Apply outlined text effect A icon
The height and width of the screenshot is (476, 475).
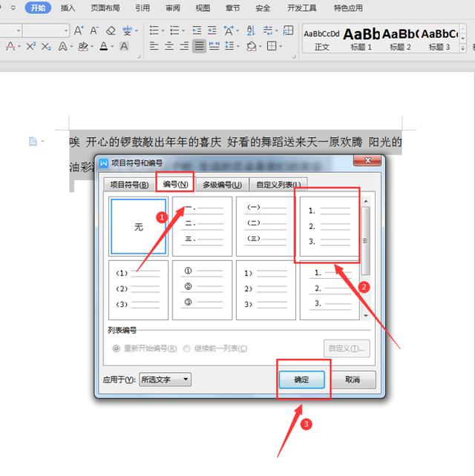62,47
